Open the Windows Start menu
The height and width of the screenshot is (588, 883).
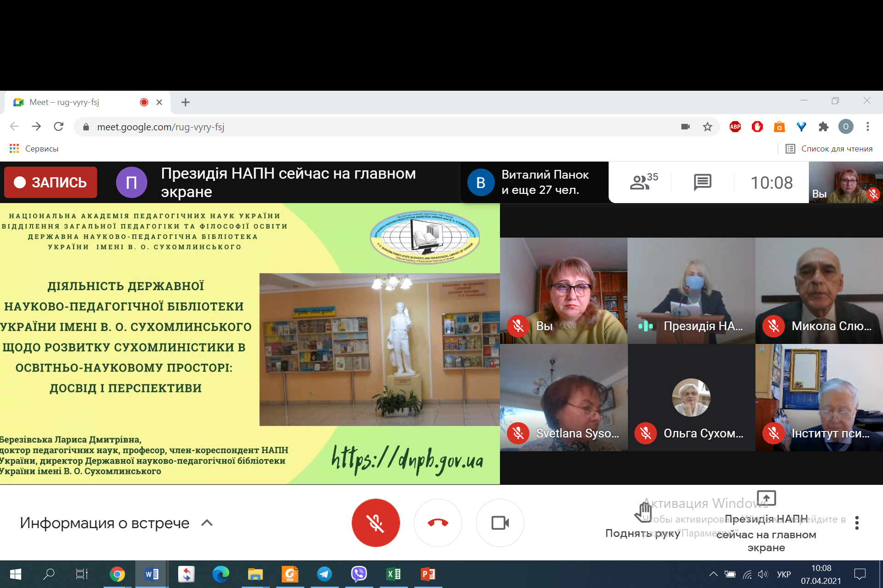(15, 574)
